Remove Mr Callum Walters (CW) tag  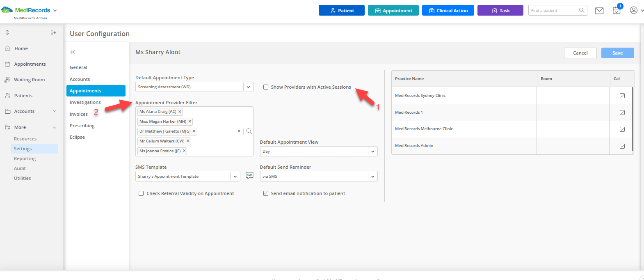(x=188, y=141)
